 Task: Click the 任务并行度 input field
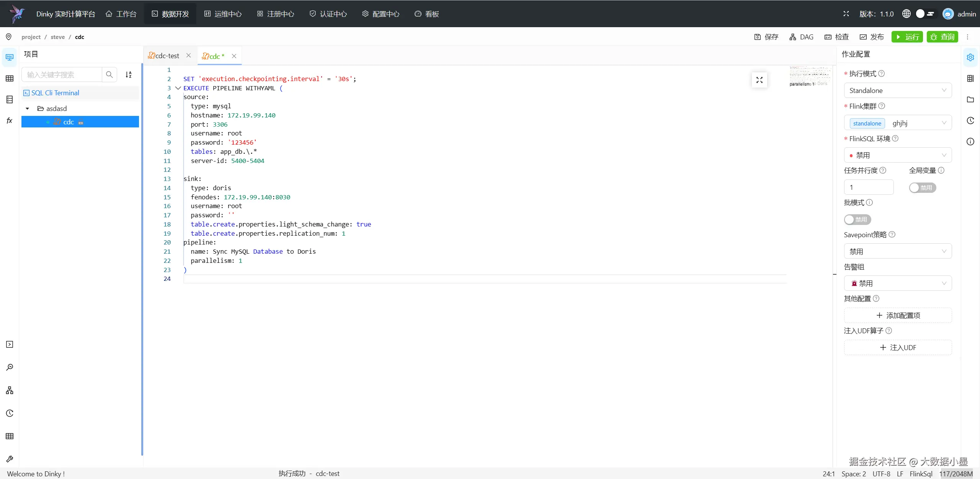click(x=868, y=187)
